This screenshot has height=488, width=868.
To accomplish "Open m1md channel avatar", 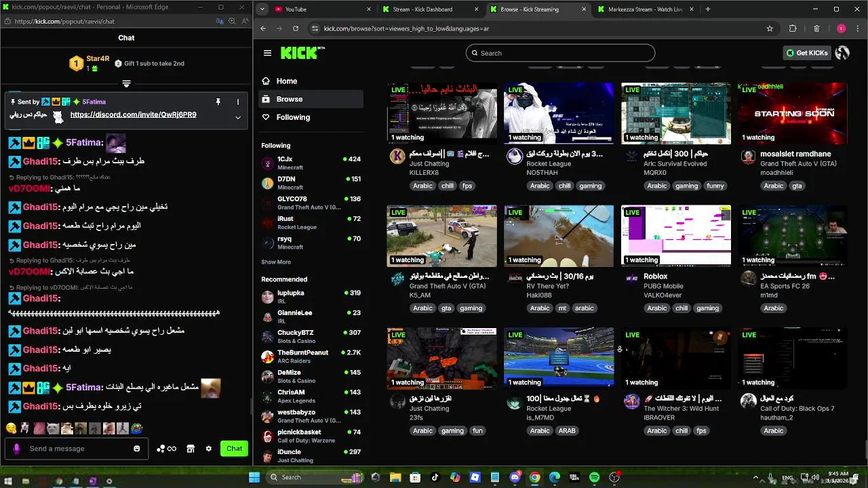I will [749, 279].
